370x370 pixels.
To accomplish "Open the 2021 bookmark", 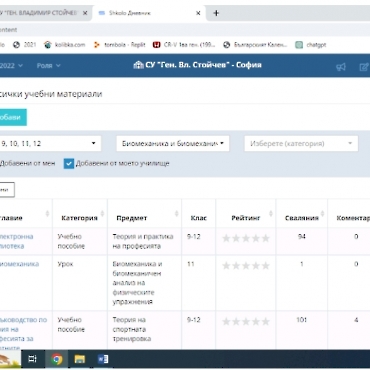I will pyautogui.click(x=24, y=45).
